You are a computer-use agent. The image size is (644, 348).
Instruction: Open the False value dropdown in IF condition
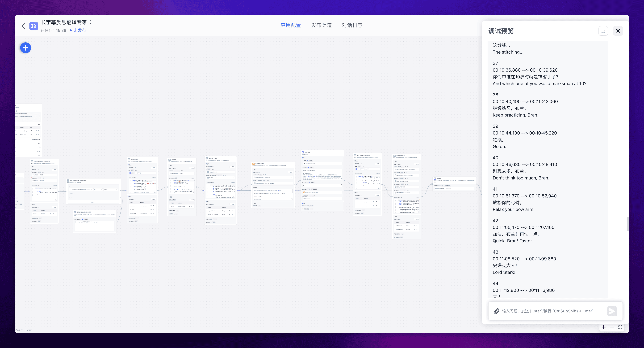point(111,190)
